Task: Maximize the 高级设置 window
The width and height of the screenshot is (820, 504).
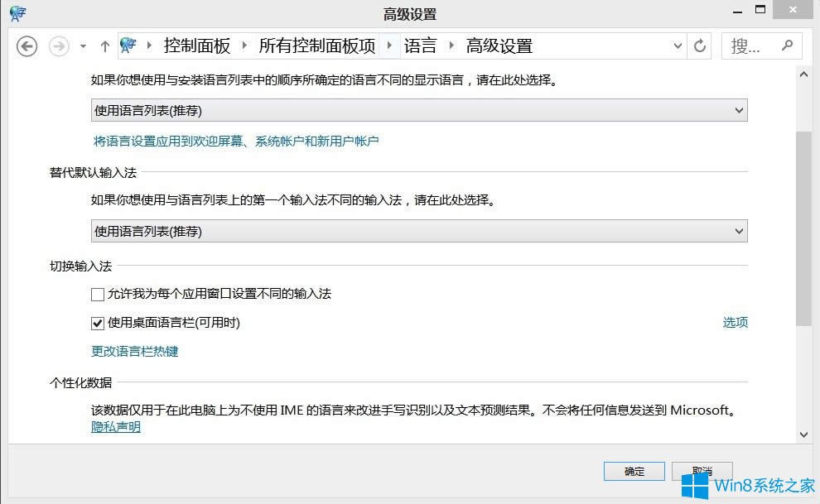Action: [760, 9]
